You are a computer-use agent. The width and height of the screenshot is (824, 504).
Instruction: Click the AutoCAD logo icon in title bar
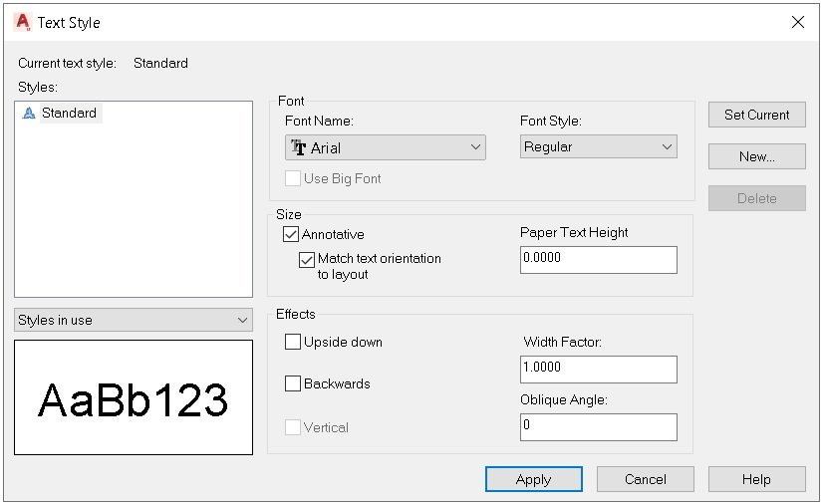(x=23, y=22)
